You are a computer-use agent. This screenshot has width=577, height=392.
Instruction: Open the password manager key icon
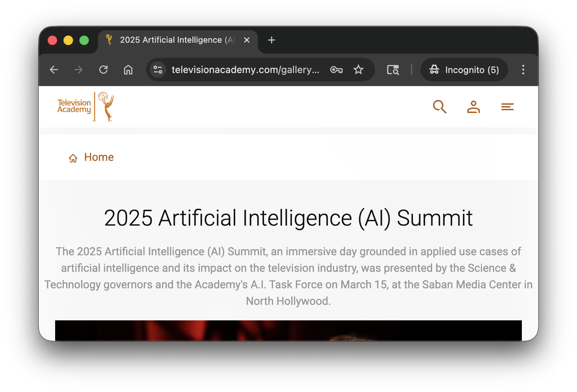tap(336, 70)
